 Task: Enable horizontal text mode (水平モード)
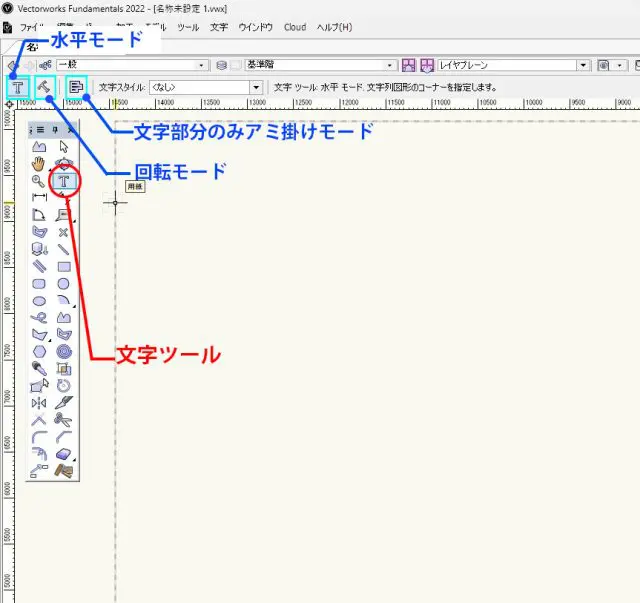pos(17,87)
